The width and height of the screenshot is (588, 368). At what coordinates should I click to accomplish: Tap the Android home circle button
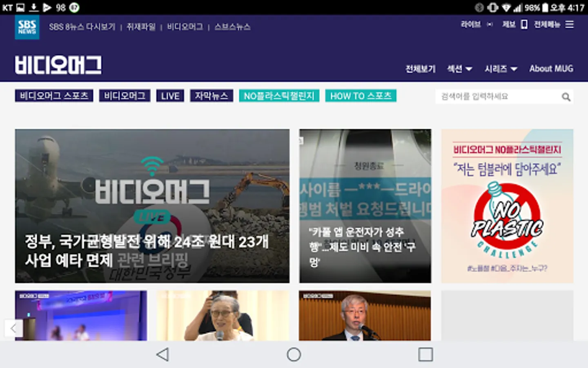(x=294, y=354)
